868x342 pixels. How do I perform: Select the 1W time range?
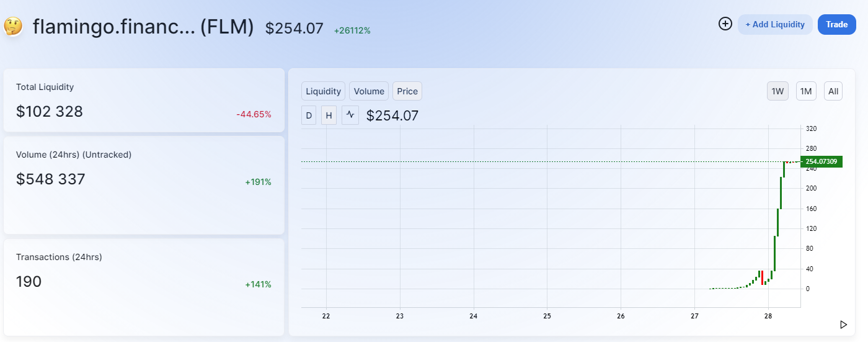click(777, 91)
